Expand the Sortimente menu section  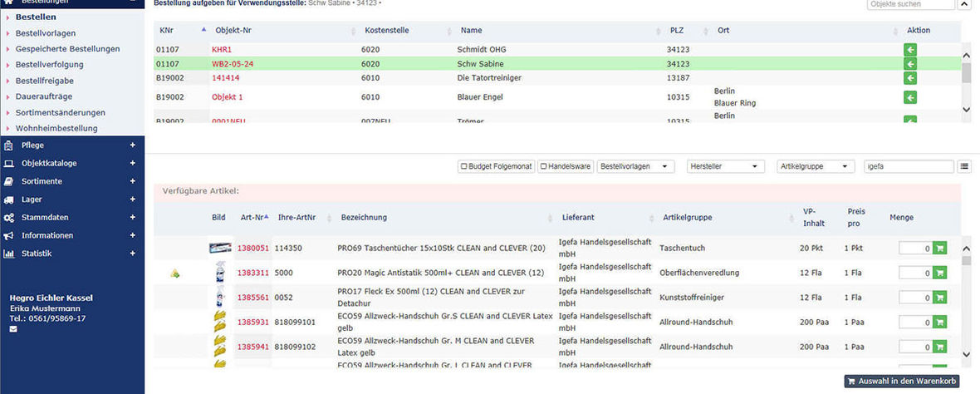133,181
